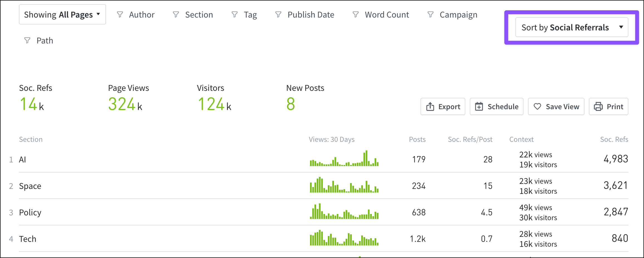This screenshot has width=644, height=258.
Task: Select the Soc. Refs 14k metric
Action: point(35,98)
